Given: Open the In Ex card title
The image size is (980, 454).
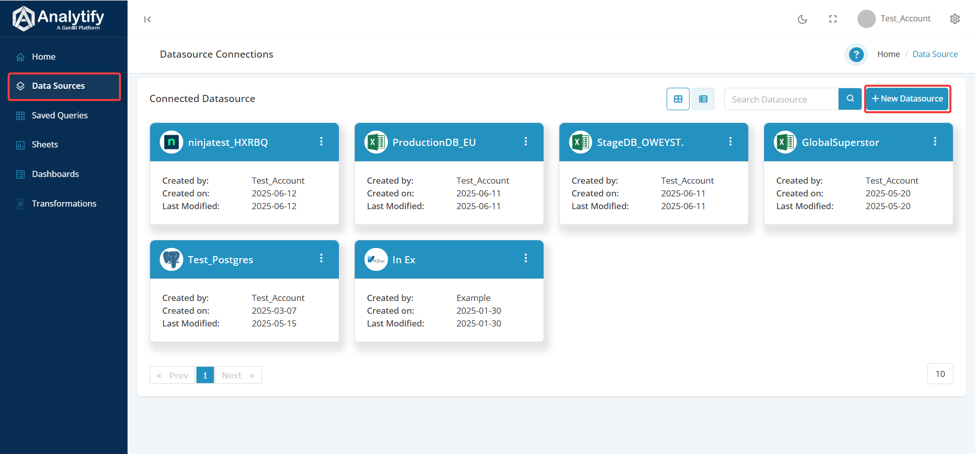Looking at the screenshot, I should coord(404,260).
